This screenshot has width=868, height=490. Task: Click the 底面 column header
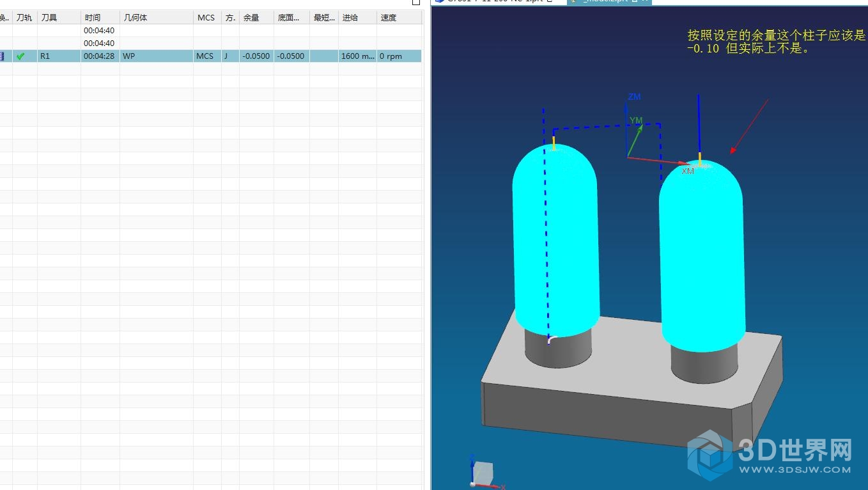pyautogui.click(x=291, y=18)
